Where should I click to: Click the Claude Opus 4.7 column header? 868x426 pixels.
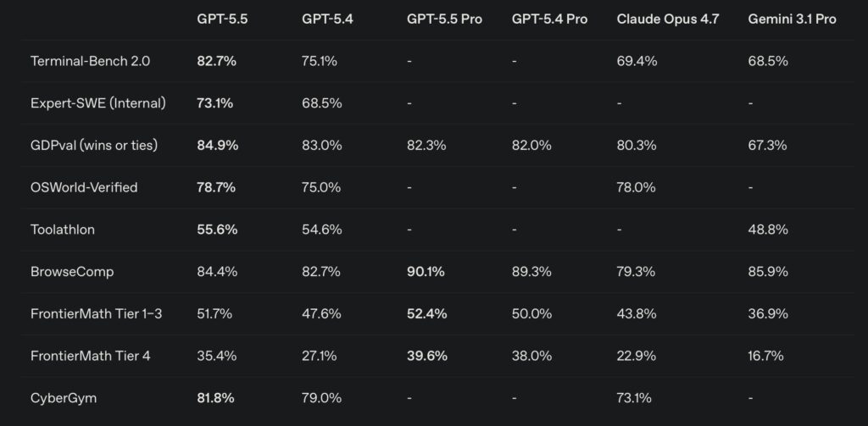[668, 19]
